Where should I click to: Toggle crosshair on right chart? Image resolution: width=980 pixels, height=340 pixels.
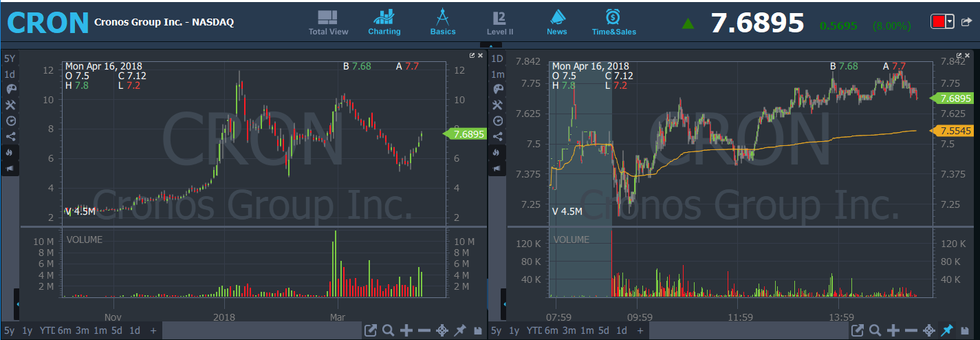(930, 330)
